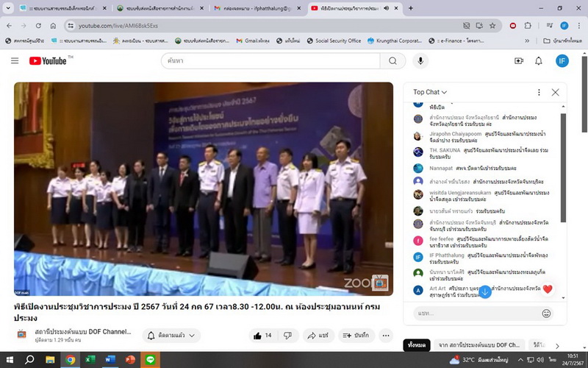Expand the subscribed notifications dropdown
This screenshot has height=368, width=588.
(x=171, y=336)
